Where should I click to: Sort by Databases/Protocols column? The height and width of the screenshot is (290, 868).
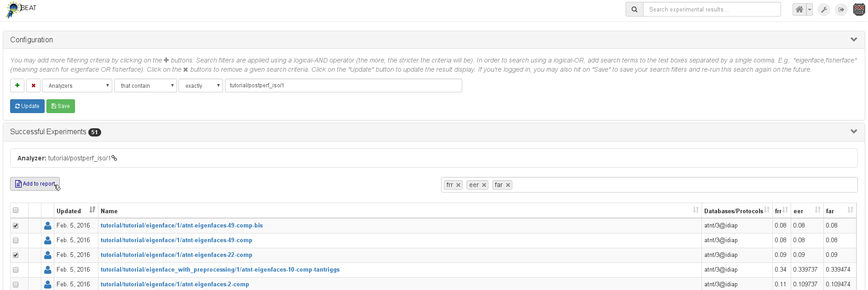(x=737, y=210)
